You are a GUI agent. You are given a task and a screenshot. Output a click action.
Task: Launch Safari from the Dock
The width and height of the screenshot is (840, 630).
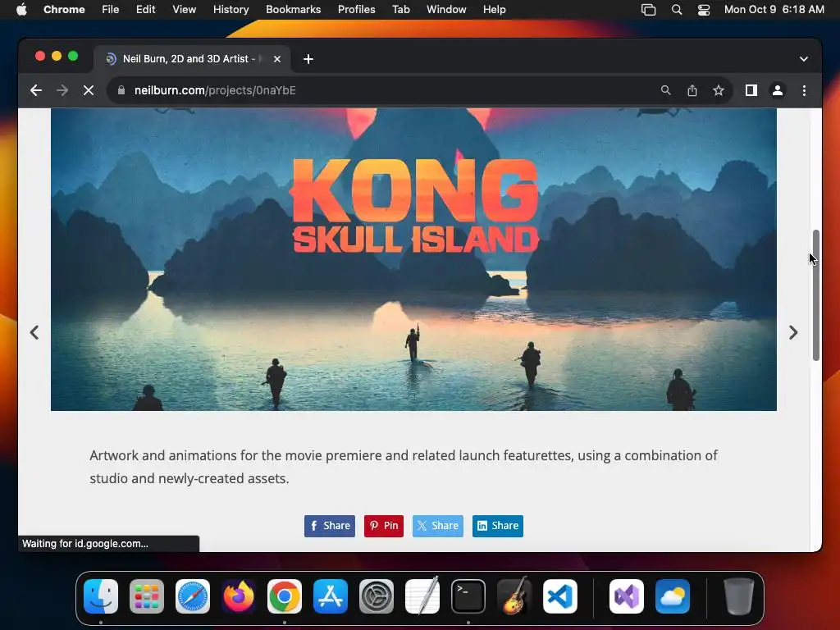[192, 596]
